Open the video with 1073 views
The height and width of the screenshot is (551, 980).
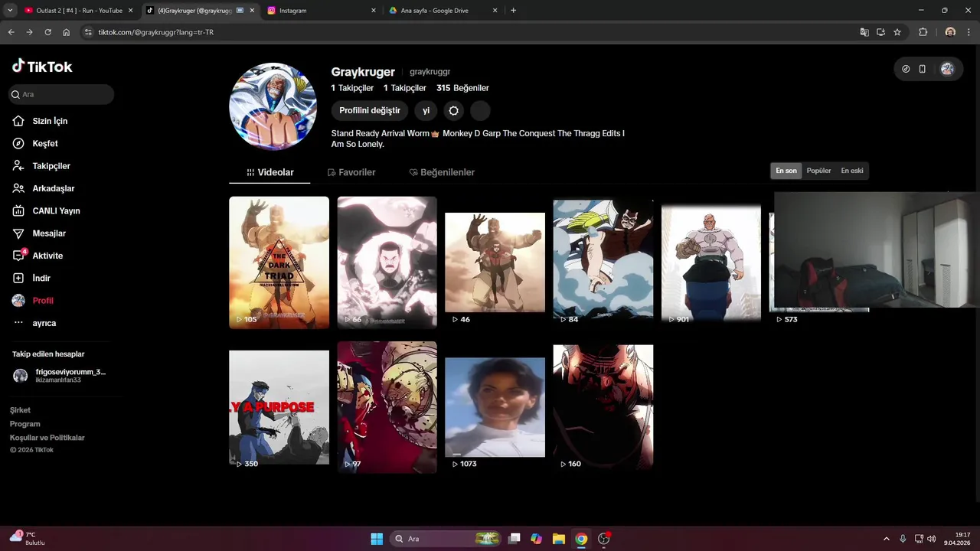coord(495,407)
